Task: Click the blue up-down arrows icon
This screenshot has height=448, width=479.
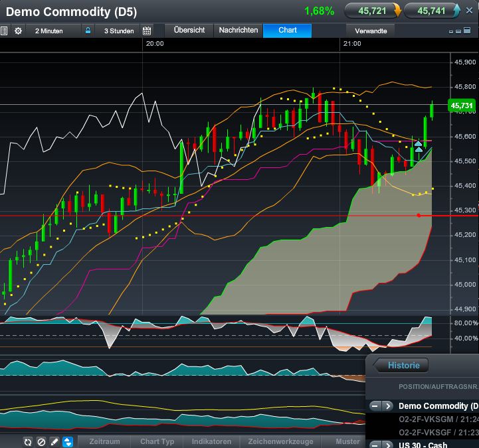Action: pos(68,442)
